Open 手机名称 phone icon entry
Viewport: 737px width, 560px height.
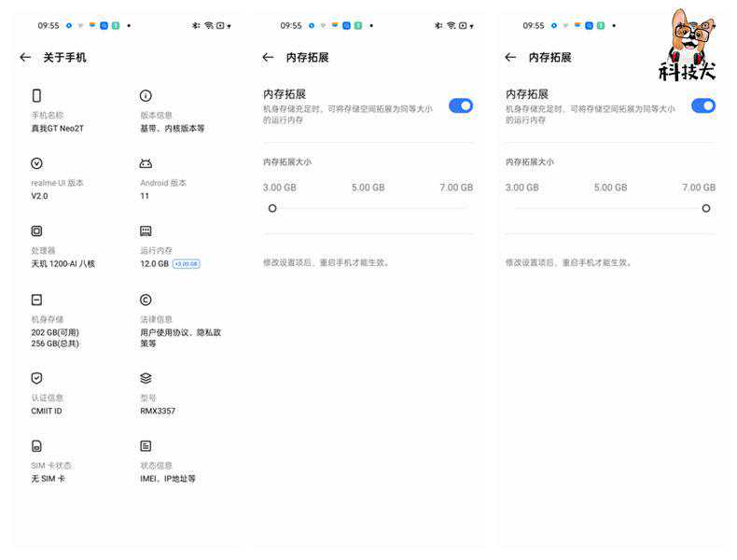pyautogui.click(x=37, y=95)
